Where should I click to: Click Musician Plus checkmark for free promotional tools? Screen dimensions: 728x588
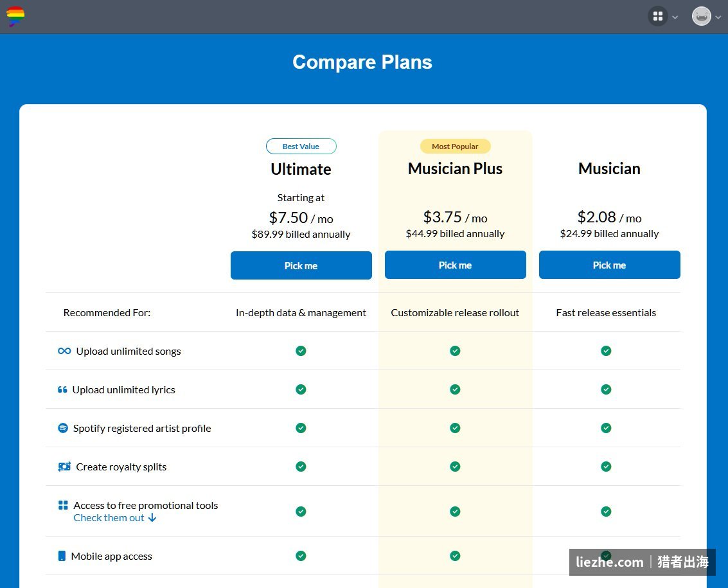(455, 512)
